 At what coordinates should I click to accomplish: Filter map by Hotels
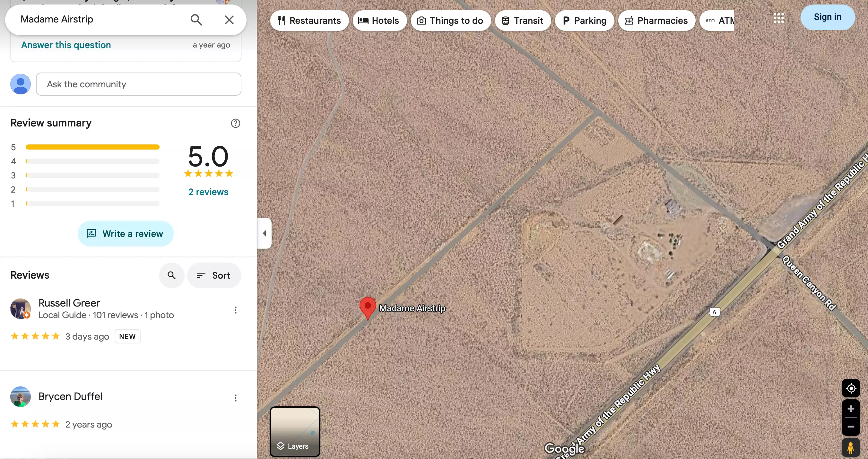pyautogui.click(x=379, y=21)
